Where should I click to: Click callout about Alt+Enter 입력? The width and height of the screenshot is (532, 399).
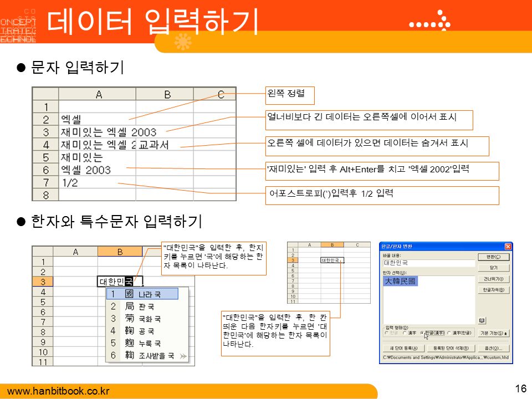tap(382, 171)
